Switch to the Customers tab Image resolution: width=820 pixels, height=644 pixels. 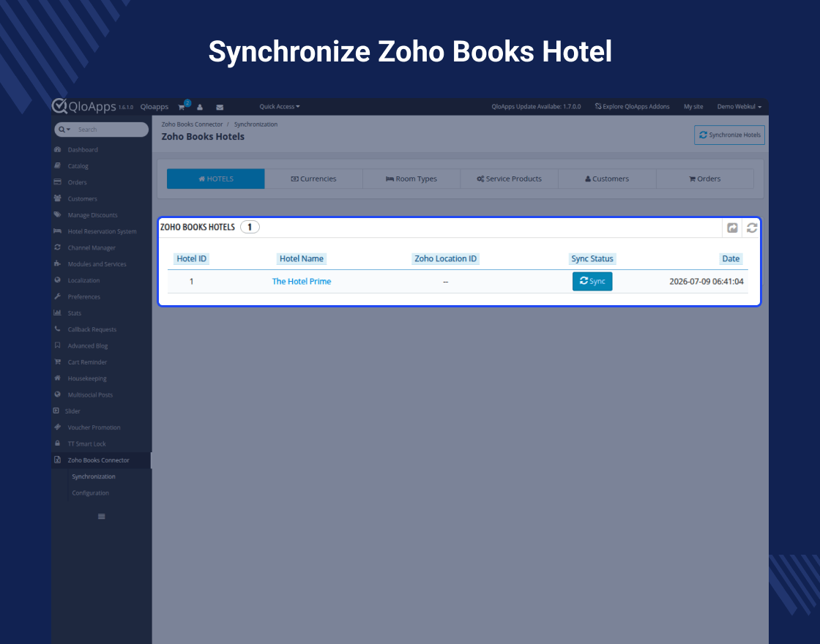click(x=607, y=179)
